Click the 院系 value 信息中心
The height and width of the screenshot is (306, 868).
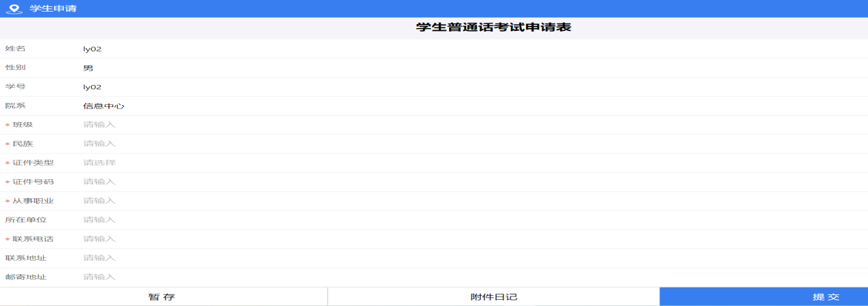point(104,106)
